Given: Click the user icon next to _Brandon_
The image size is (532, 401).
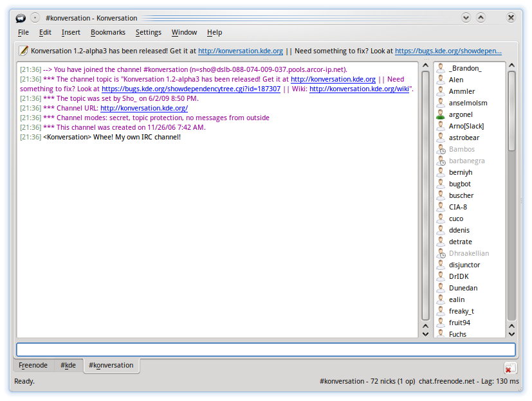Looking at the screenshot, I should click(x=441, y=68).
